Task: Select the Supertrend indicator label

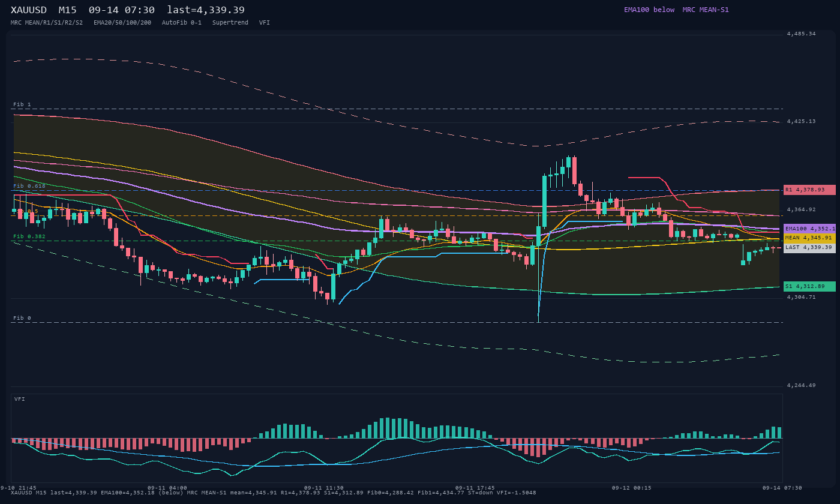Action: pos(230,22)
